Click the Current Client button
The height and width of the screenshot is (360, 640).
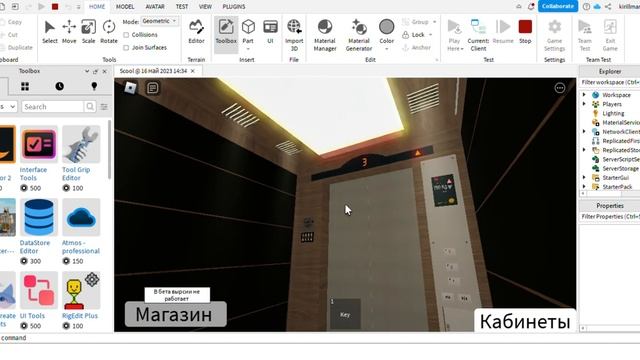click(478, 35)
